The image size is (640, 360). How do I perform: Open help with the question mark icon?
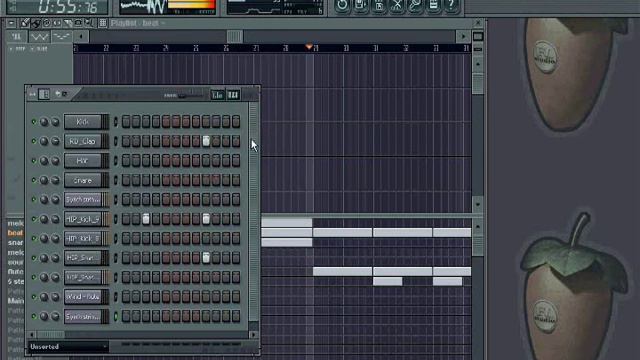pos(451,5)
